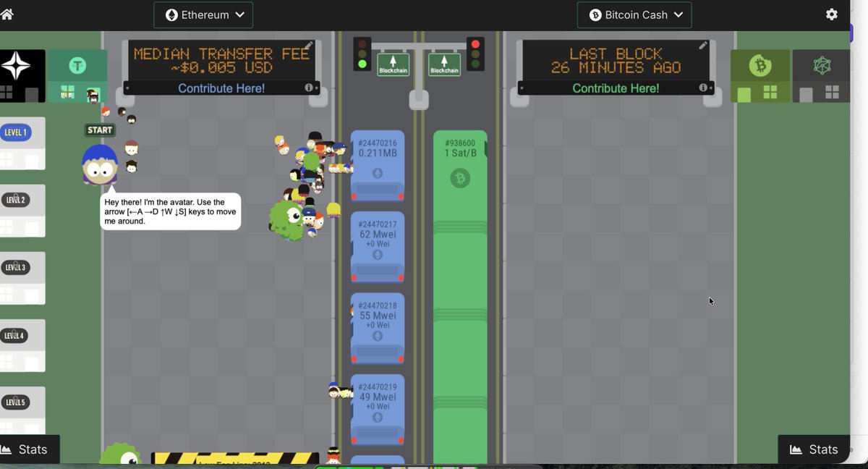Select Ethereum bus #24470216
The image size is (868, 469).
point(378,166)
